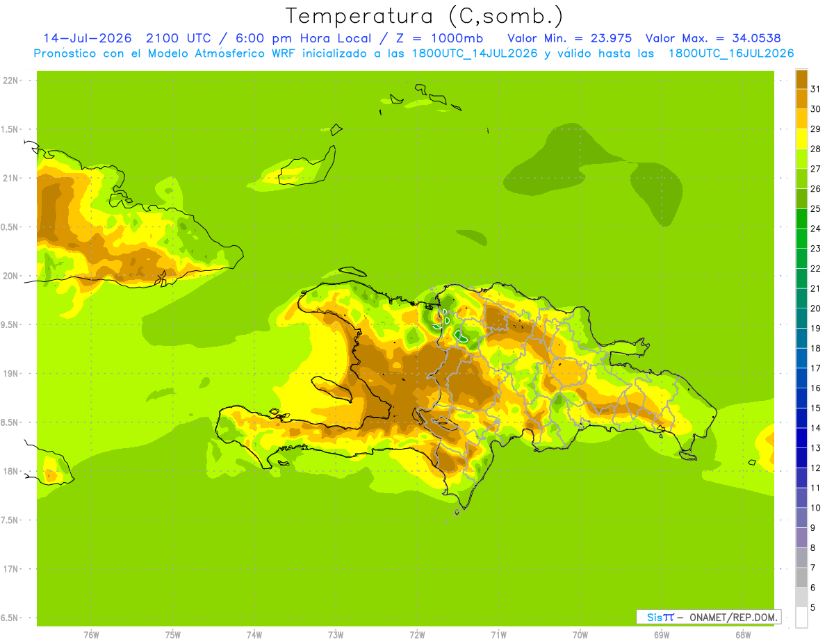
Task: Click the legend label "31"
Action: point(815,88)
